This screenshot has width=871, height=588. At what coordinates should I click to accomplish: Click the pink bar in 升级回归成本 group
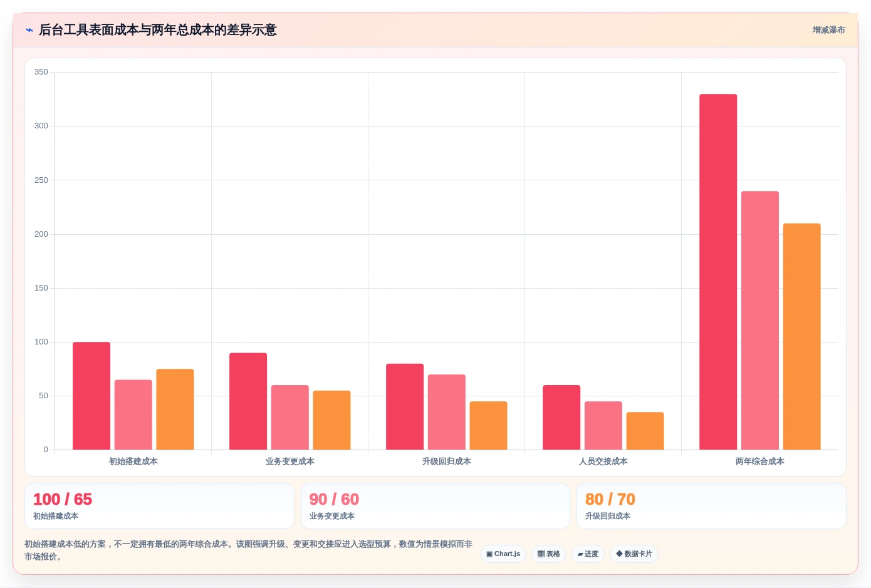click(x=447, y=412)
